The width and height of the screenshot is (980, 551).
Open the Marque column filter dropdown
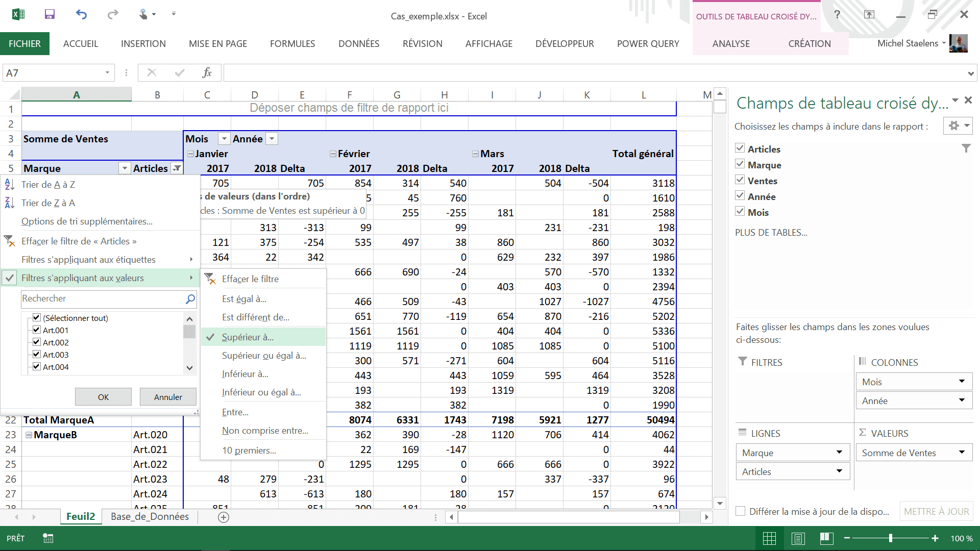pos(125,168)
